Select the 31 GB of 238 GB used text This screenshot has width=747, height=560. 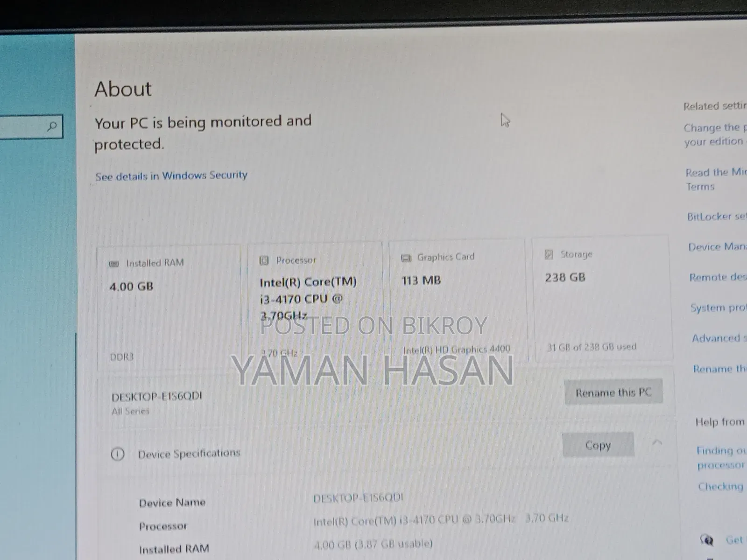(592, 347)
